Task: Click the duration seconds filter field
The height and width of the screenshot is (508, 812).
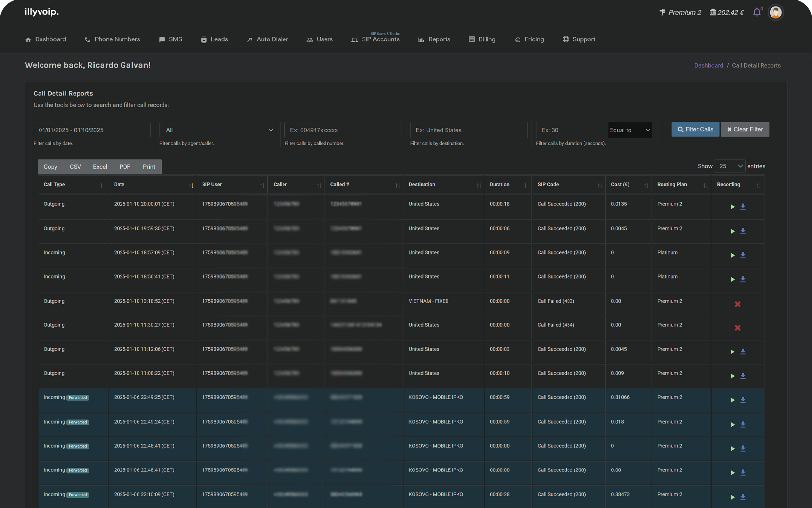Action: click(x=571, y=130)
